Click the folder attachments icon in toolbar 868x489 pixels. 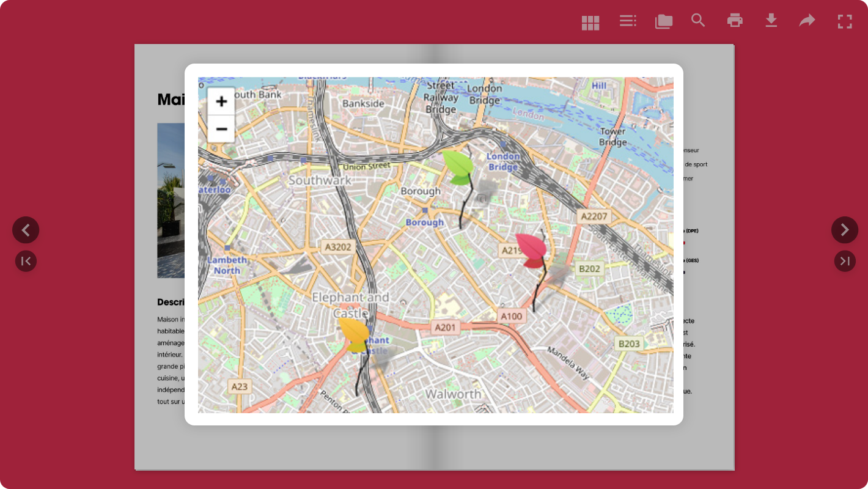(x=664, y=22)
